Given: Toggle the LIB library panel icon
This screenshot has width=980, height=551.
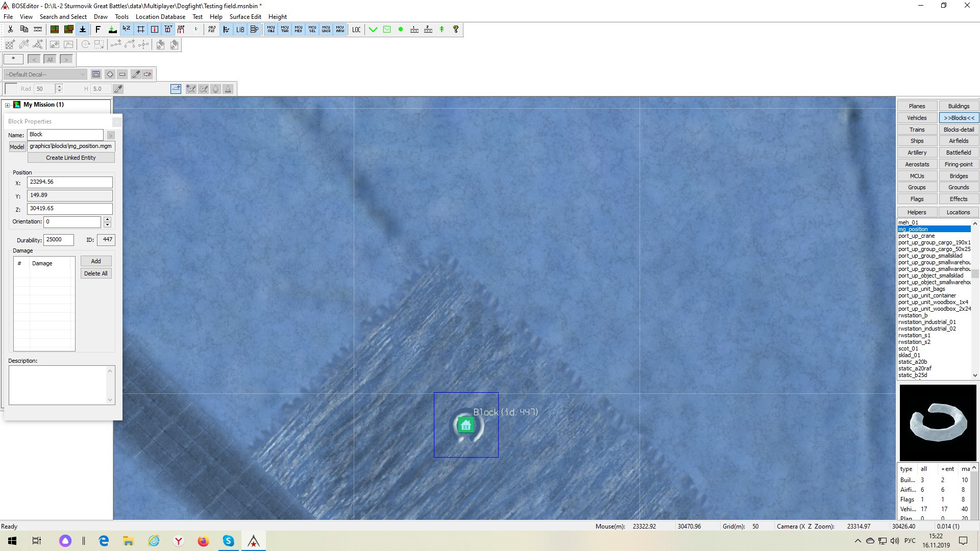Looking at the screenshot, I should point(240,30).
